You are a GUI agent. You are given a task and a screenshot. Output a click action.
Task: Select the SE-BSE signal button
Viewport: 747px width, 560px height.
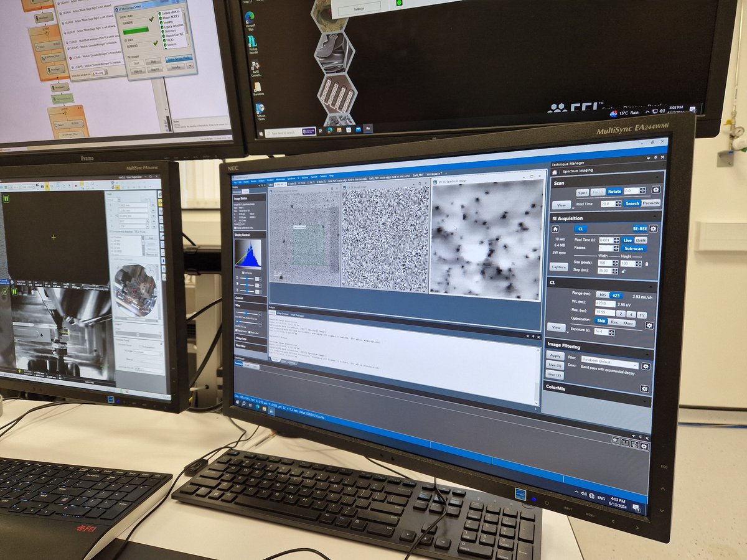(x=640, y=228)
